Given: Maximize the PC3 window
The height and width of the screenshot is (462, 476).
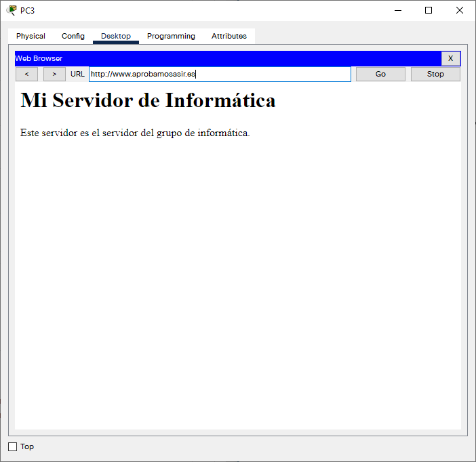Looking at the screenshot, I should coord(429,10).
